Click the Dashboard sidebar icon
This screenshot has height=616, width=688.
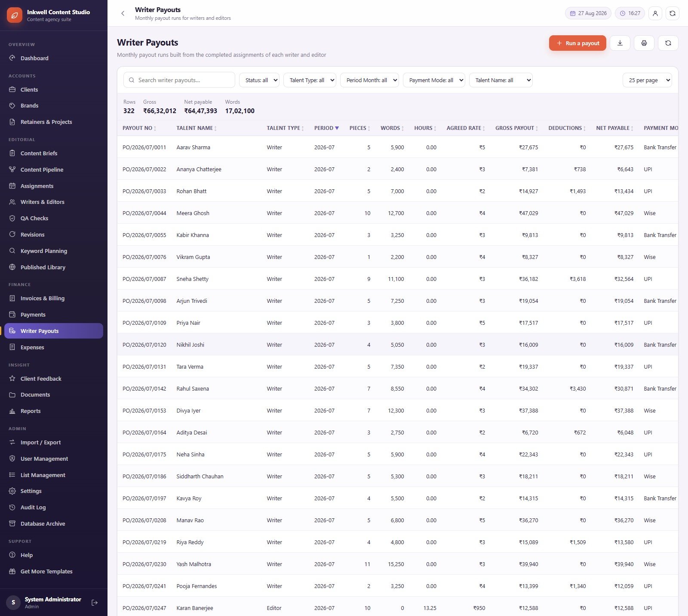(12, 58)
